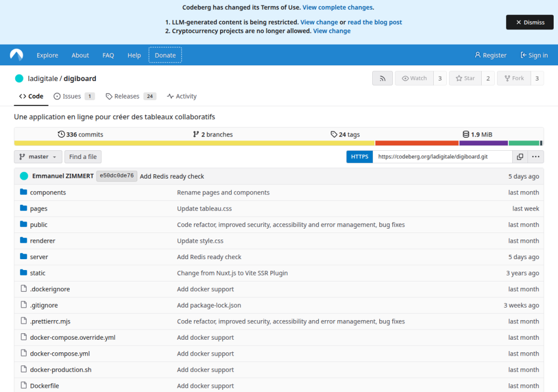
Task: Click the Star button
Action: (x=465, y=78)
